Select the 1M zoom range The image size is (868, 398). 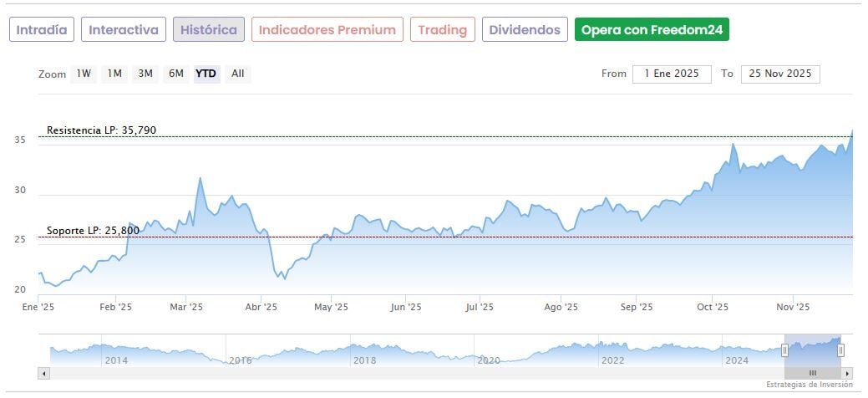pos(114,74)
